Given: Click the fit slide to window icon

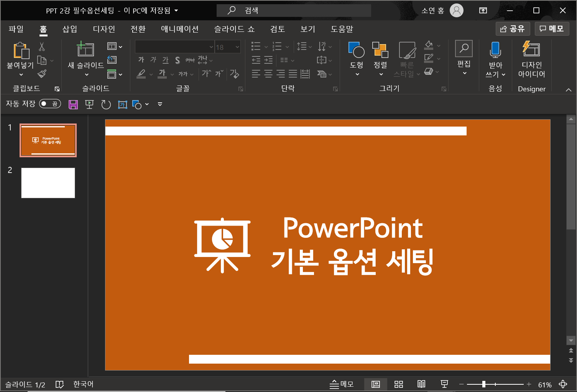Looking at the screenshot, I should (563, 384).
